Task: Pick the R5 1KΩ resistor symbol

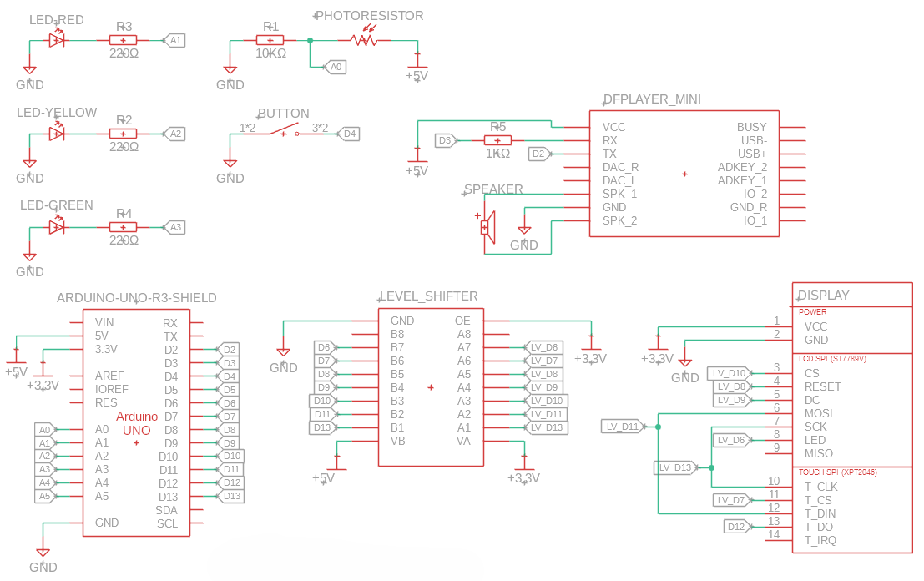Action: (497, 140)
